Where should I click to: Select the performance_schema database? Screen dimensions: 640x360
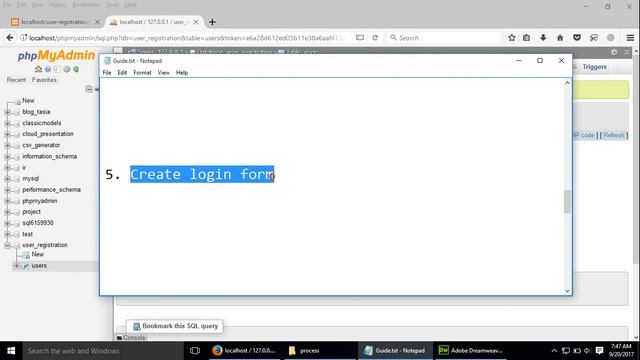point(51,190)
